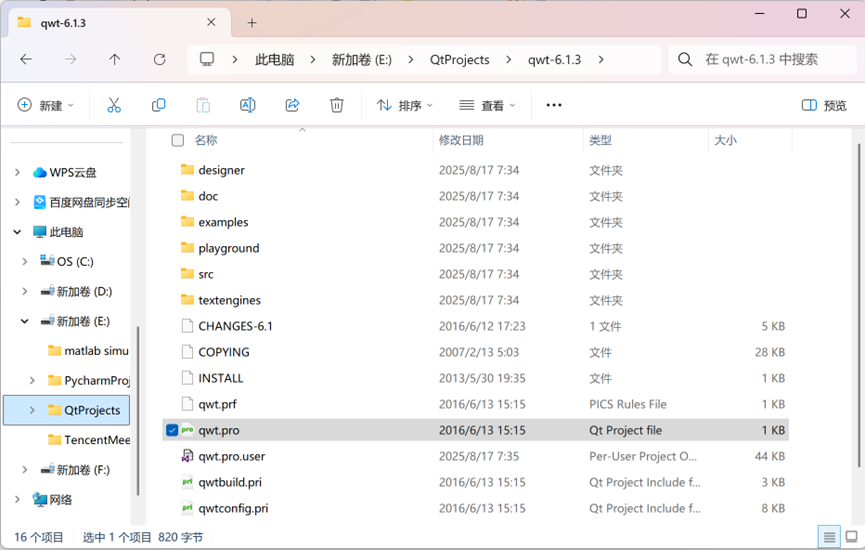Open the see more ellipsis menu
This screenshot has height=550, width=865.
pos(554,105)
